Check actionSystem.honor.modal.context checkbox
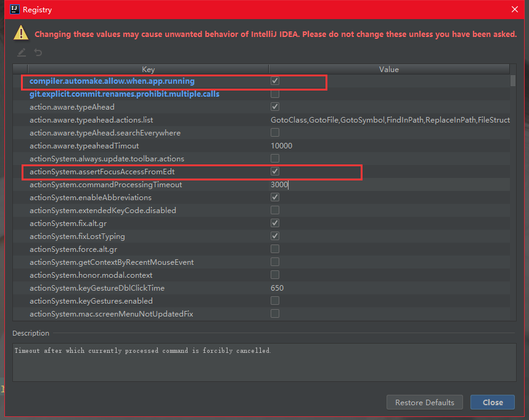 pos(275,275)
